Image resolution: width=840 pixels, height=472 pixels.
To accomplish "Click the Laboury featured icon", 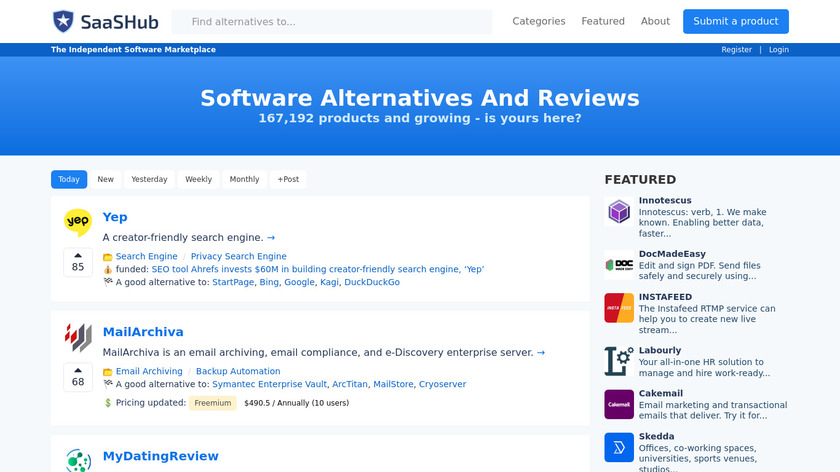I will point(619,360).
